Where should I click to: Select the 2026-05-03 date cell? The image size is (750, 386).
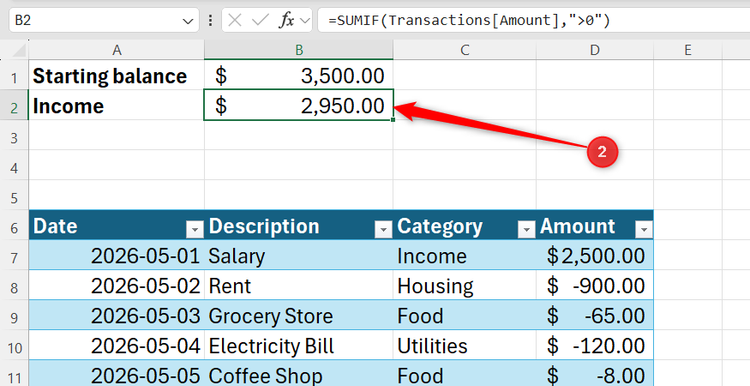116,316
